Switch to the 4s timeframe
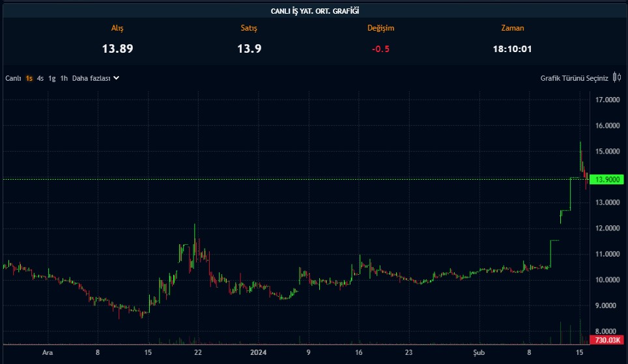The height and width of the screenshot is (364, 628). pyautogui.click(x=40, y=78)
